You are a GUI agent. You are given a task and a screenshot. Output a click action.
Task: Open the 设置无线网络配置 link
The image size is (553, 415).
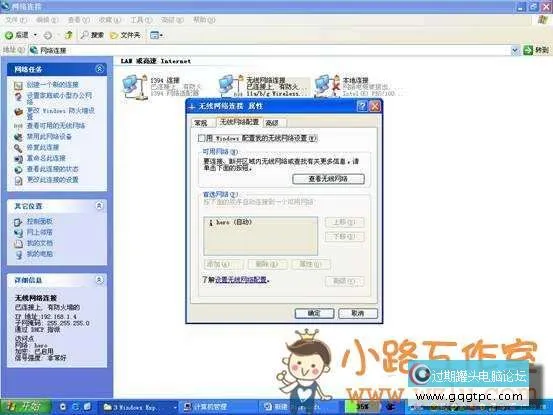241,280
